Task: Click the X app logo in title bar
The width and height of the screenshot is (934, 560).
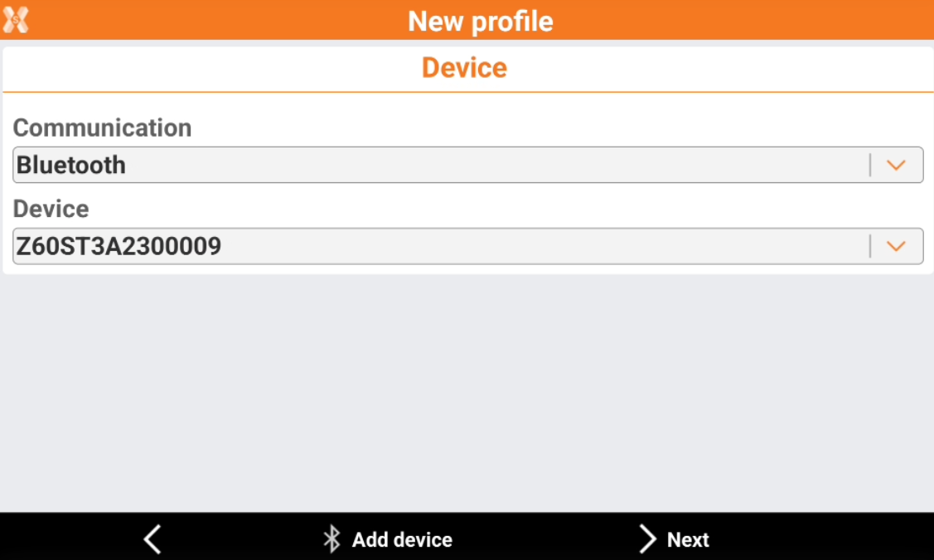Action: coord(15,20)
